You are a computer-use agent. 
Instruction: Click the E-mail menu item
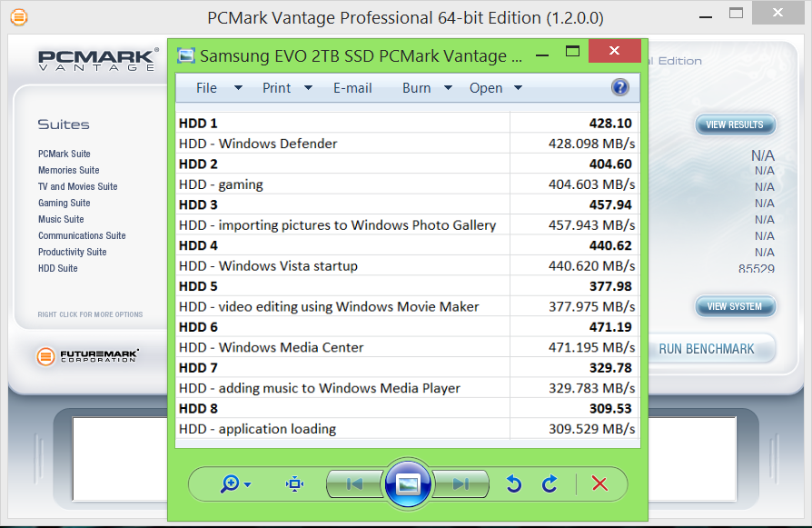coord(352,88)
